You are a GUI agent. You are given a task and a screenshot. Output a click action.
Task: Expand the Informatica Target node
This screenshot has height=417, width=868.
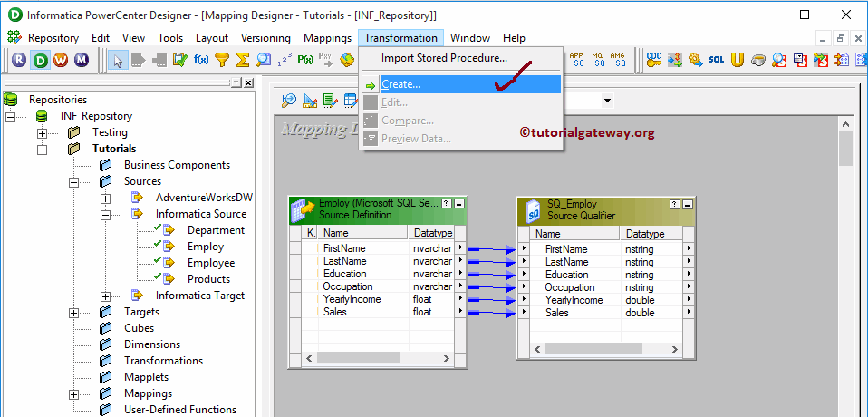[x=106, y=296]
